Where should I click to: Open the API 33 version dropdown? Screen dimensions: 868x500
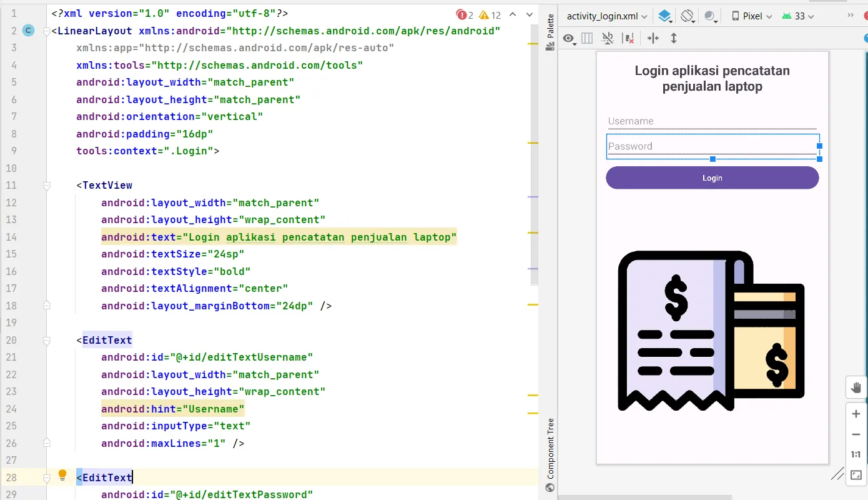798,16
